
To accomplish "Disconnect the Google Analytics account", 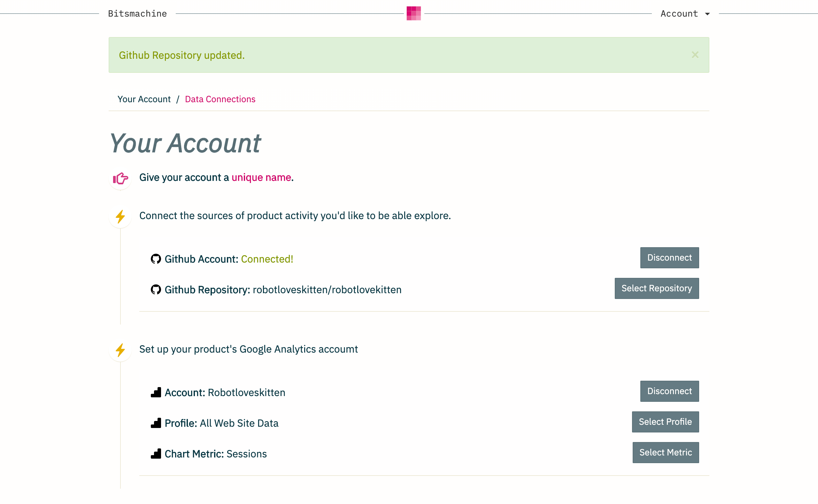I will click(x=669, y=391).
